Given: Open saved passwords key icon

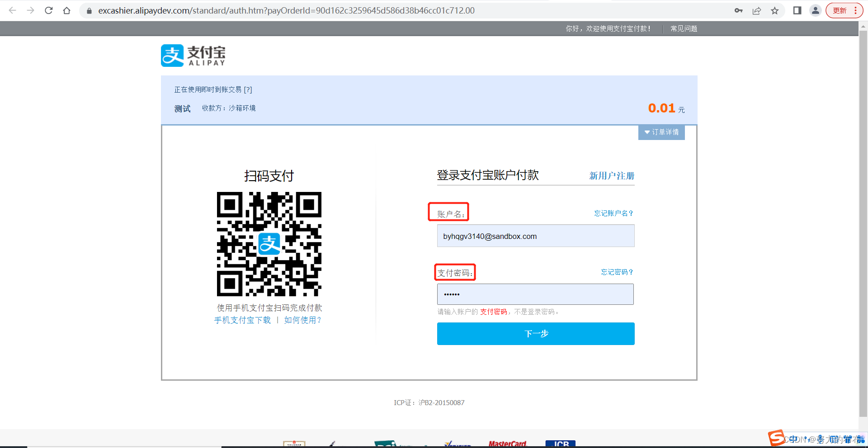Looking at the screenshot, I should click(738, 10).
